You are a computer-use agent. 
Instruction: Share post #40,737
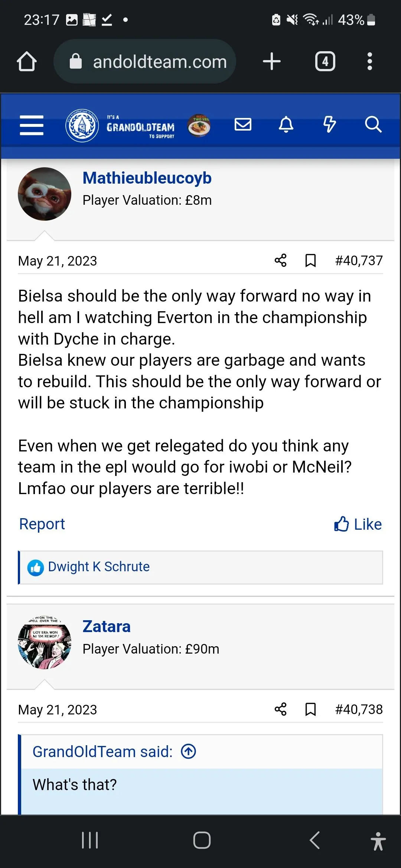281,260
